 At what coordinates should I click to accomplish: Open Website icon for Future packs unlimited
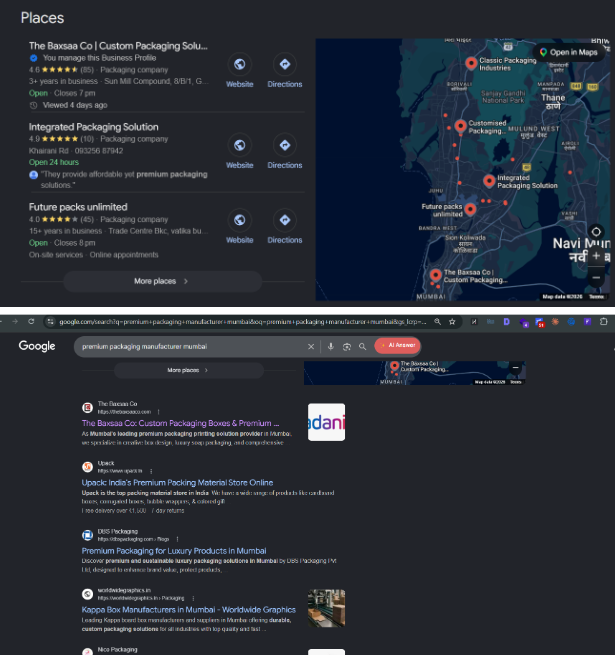[x=239, y=220]
